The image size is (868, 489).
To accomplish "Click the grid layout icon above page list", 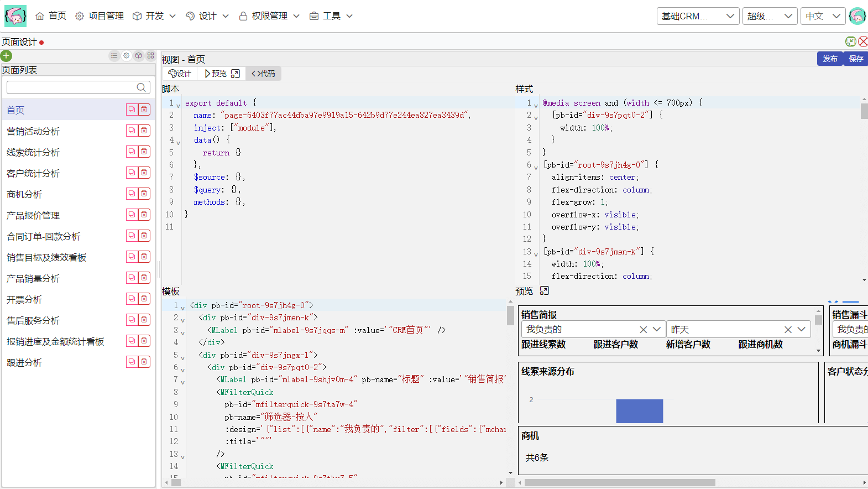I will pyautogui.click(x=150, y=56).
